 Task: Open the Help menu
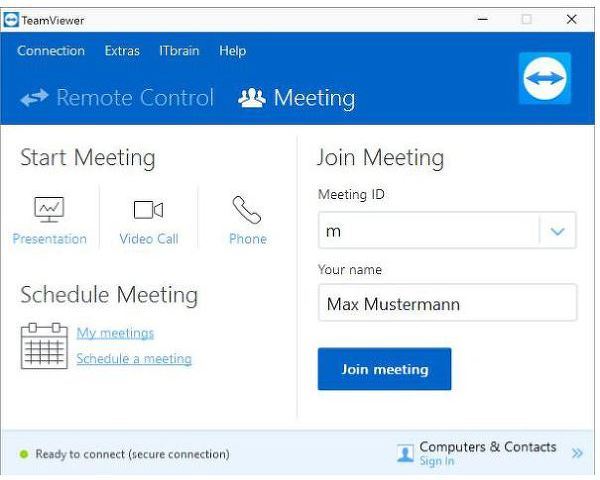[x=233, y=51]
